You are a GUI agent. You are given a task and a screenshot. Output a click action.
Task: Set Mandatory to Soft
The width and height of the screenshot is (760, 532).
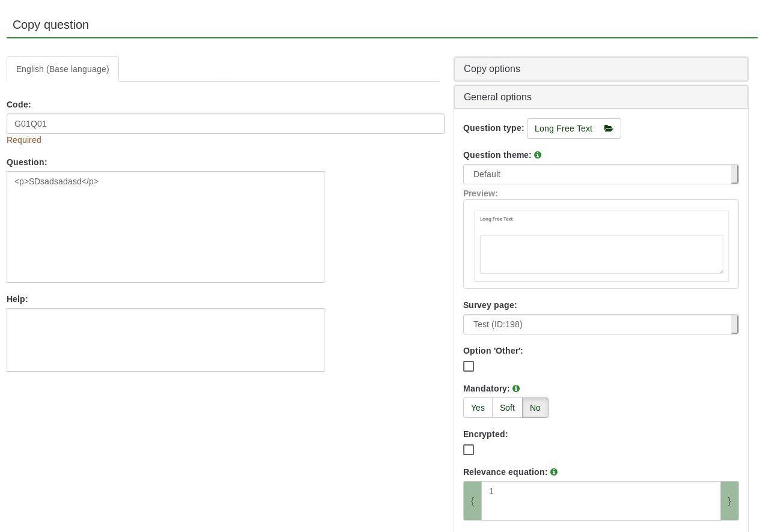click(x=507, y=408)
